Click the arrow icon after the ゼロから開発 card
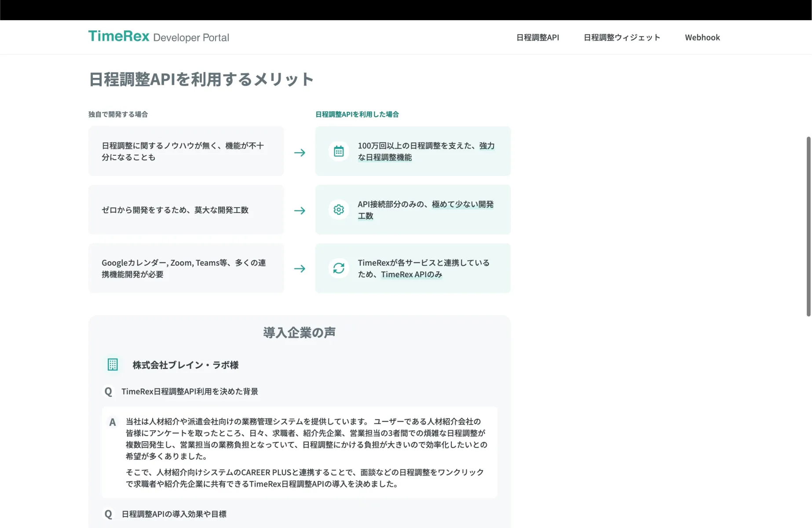The height and width of the screenshot is (528, 812). [x=300, y=211]
